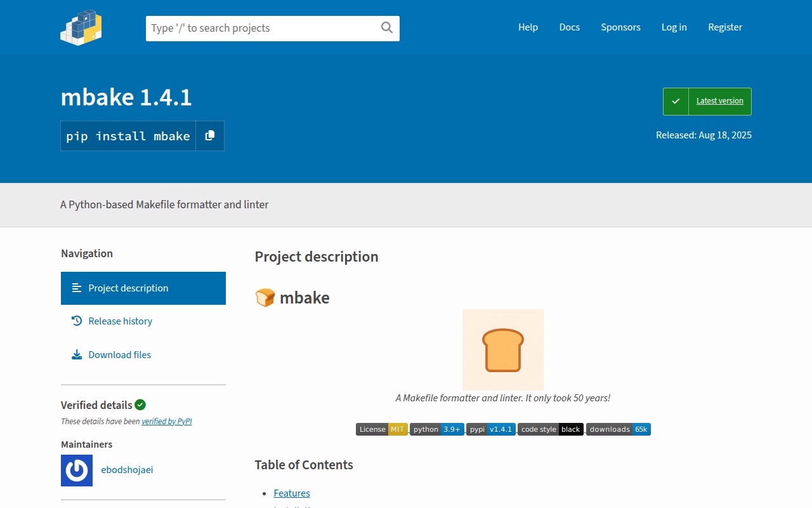The height and width of the screenshot is (508, 812).
Task: Open the Release history tab
Action: point(143,321)
